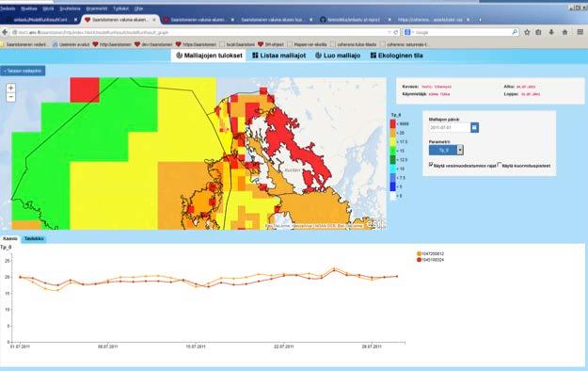588x371 pixels.
Task: Click the red legend color swatch
Action: pyautogui.click(x=392, y=124)
